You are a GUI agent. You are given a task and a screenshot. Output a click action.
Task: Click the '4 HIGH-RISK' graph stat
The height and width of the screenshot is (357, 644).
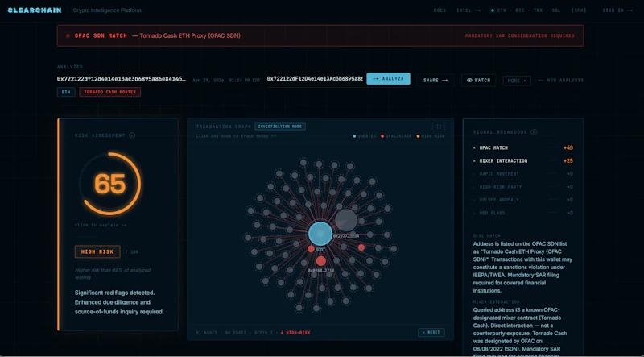[295, 332]
